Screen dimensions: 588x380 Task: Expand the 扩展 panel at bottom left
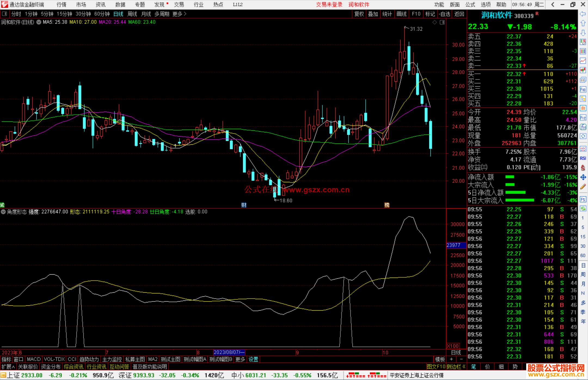pos(8,367)
